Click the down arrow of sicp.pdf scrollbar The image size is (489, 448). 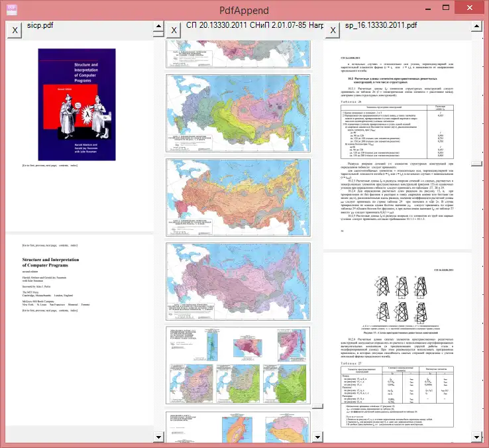[x=158, y=437]
